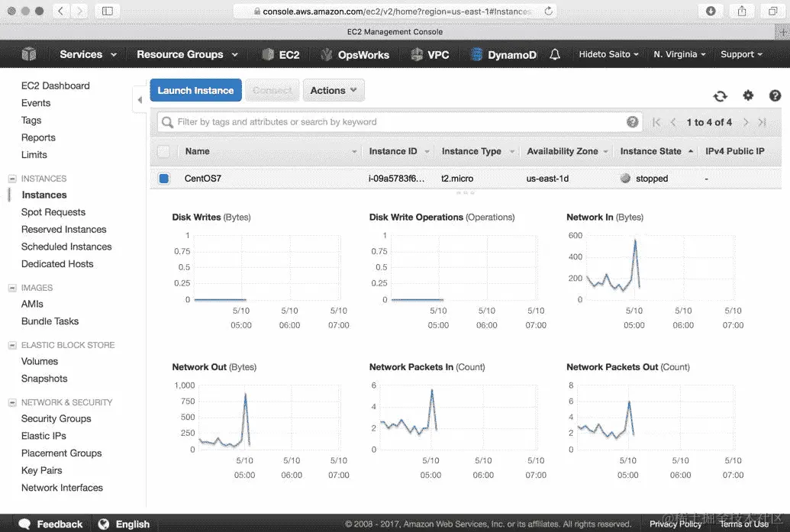Open the Hideto Saito account menu
This screenshot has width=790, height=532.
tap(608, 54)
